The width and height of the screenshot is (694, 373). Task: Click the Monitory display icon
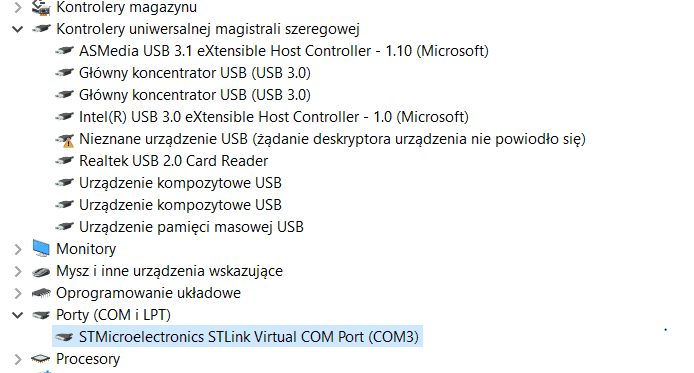(x=41, y=249)
